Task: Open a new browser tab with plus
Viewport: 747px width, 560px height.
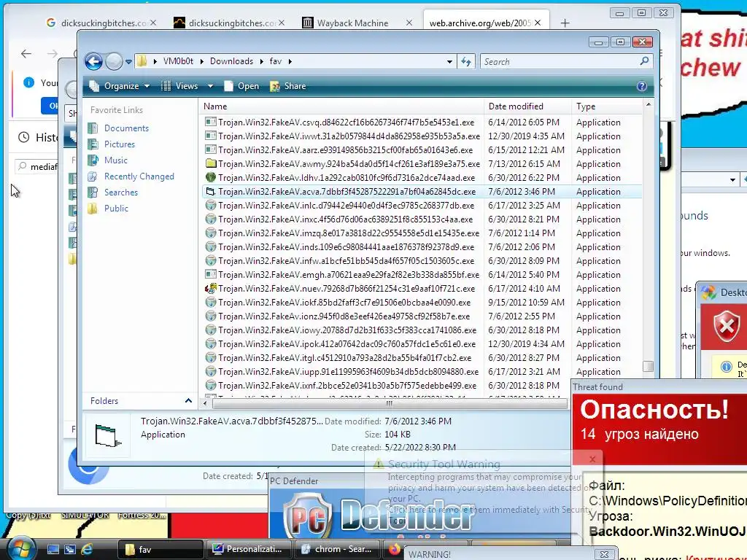Action: (565, 23)
